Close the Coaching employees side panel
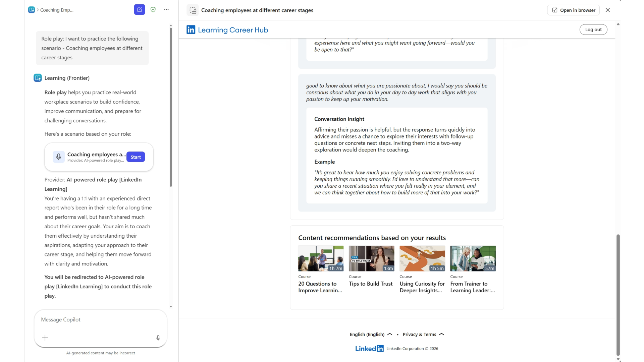This screenshot has width=644, height=362. pos(608,10)
